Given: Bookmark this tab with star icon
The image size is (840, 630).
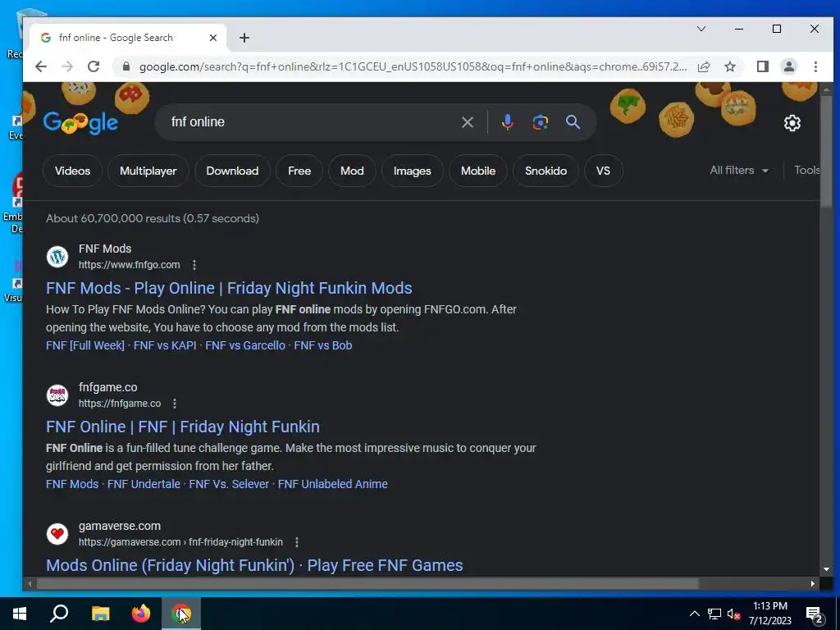Looking at the screenshot, I should [x=729, y=66].
